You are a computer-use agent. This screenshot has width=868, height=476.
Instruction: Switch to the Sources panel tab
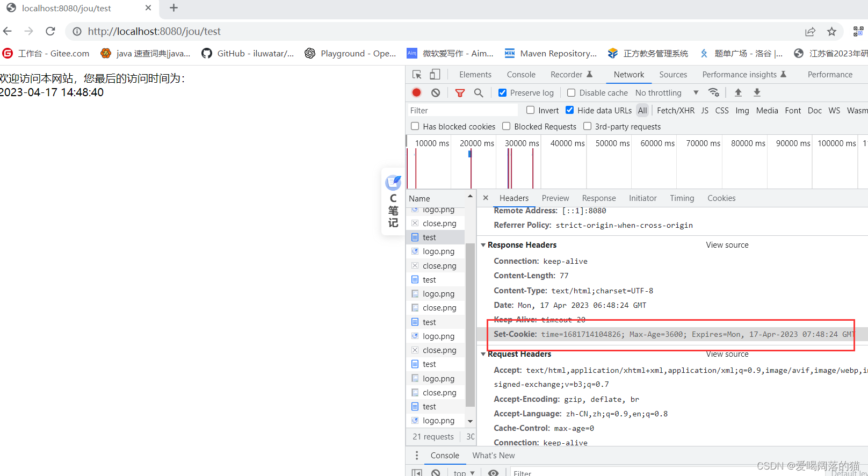(673, 75)
